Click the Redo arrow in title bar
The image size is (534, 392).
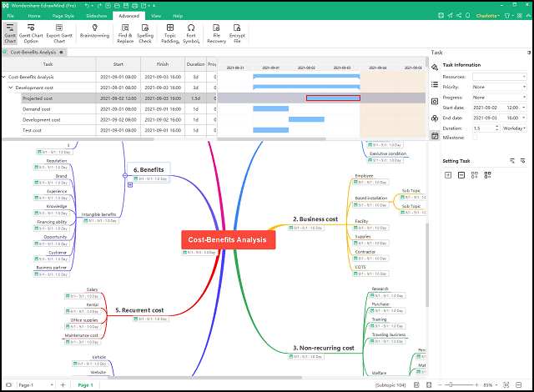[x=99, y=6]
